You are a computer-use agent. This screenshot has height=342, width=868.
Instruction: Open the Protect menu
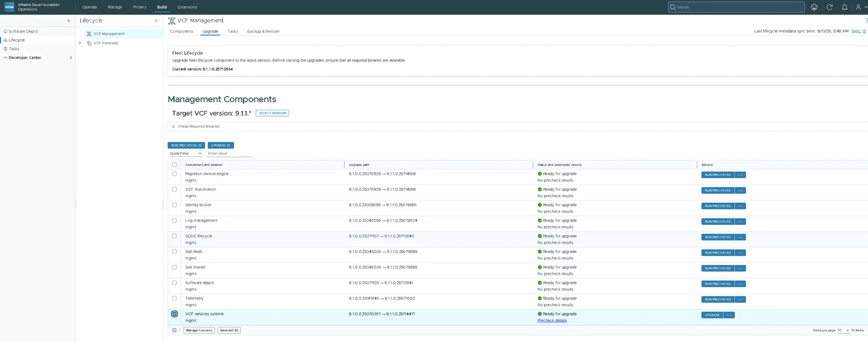(140, 7)
